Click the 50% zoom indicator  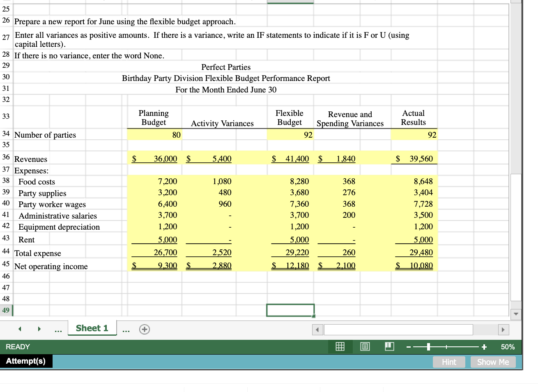[507, 346]
